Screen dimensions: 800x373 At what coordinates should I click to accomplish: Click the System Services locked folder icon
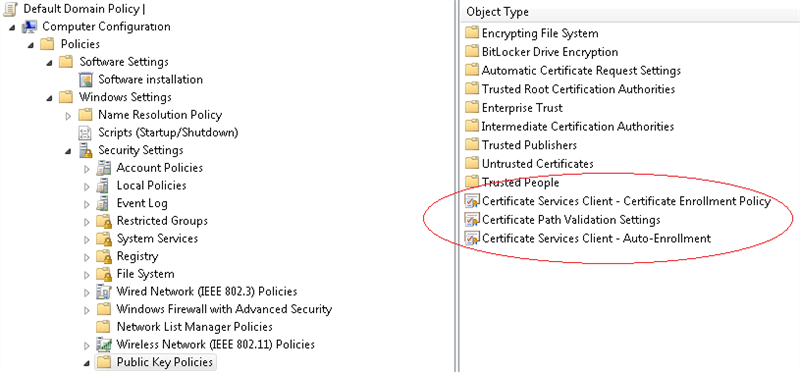(x=104, y=239)
